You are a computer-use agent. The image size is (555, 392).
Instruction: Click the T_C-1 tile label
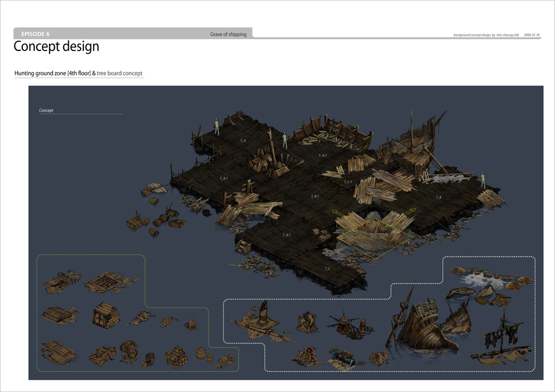(348, 182)
